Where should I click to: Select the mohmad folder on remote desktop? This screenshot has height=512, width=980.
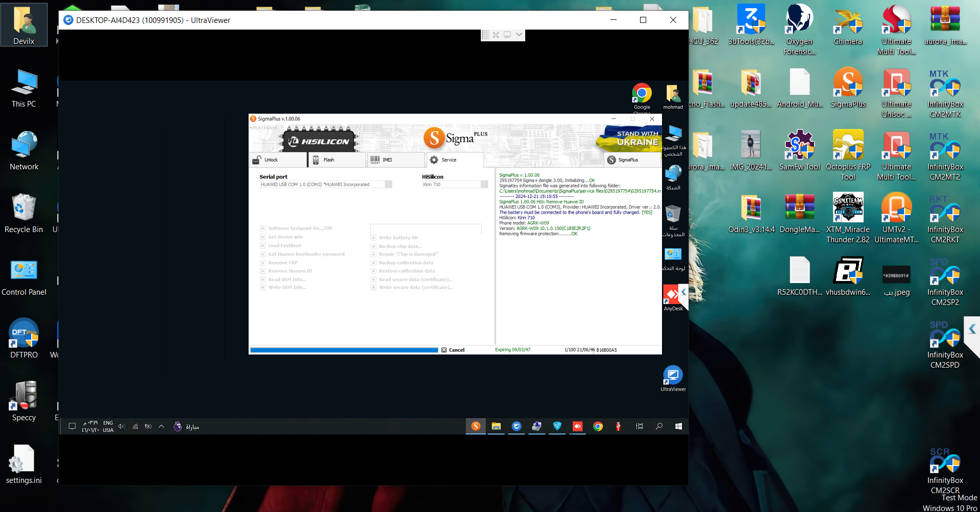673,97
